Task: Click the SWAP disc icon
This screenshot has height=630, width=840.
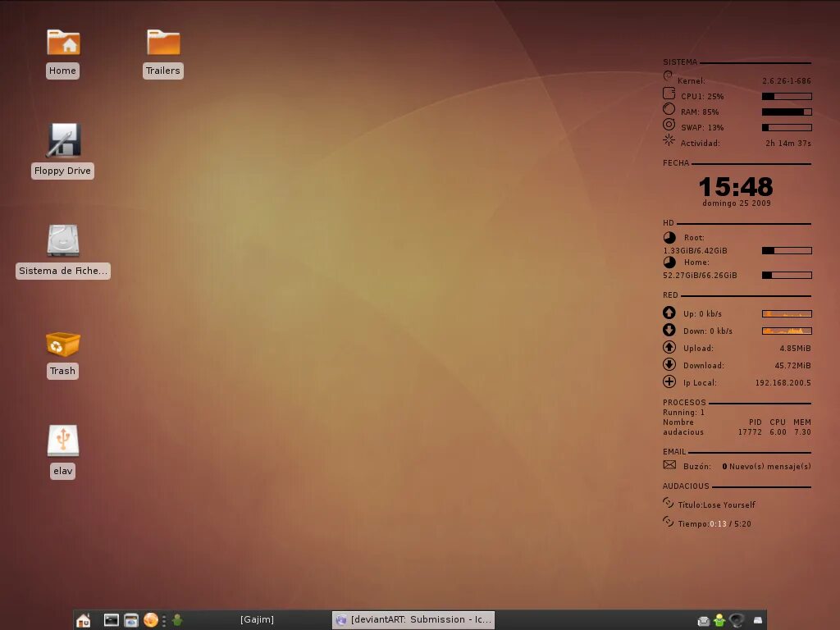Action: click(x=669, y=125)
